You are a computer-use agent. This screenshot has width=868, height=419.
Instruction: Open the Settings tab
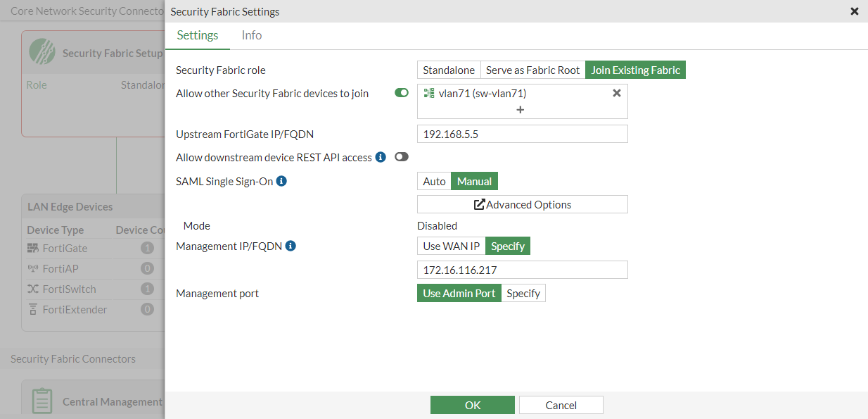(x=198, y=35)
